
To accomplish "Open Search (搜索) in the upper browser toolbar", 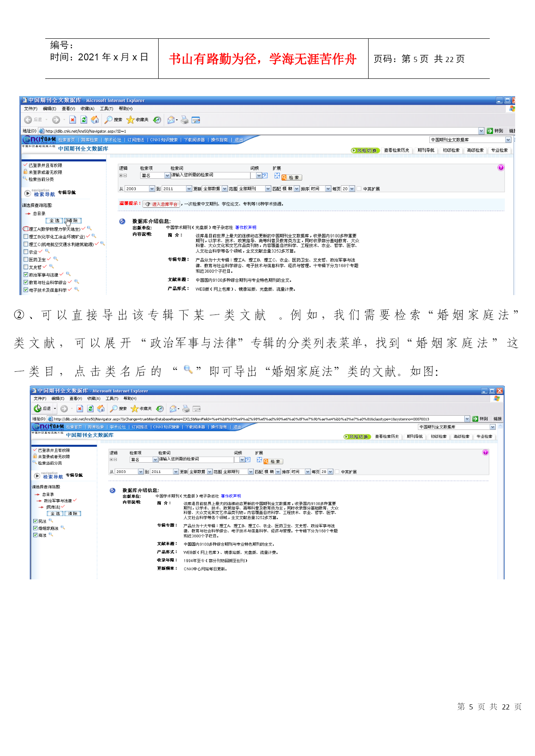I will tap(113, 120).
